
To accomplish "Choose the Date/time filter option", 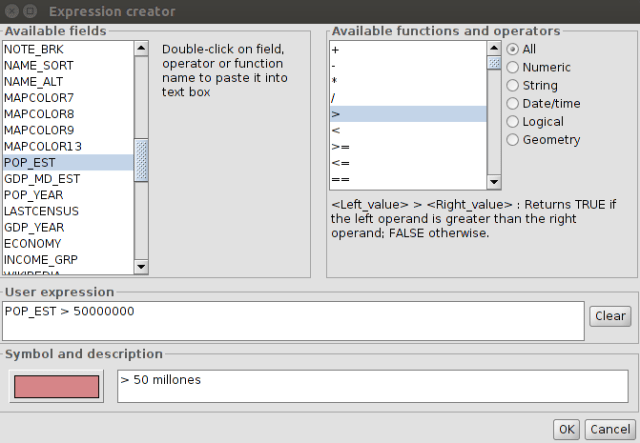I will 514,103.
